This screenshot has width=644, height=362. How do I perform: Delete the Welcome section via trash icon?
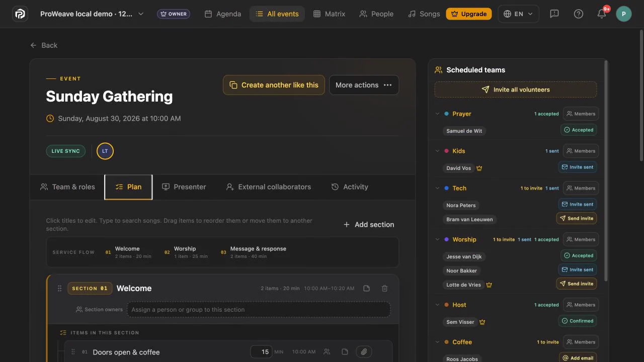tap(384, 289)
